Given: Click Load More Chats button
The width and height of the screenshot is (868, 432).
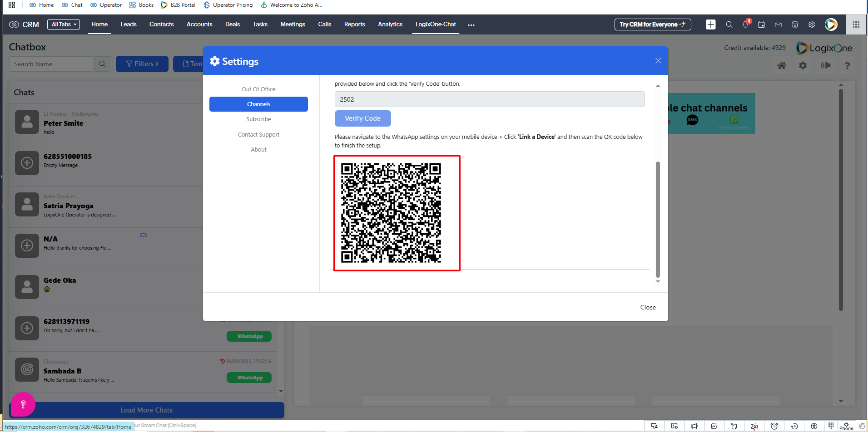Looking at the screenshot, I should pos(147,410).
